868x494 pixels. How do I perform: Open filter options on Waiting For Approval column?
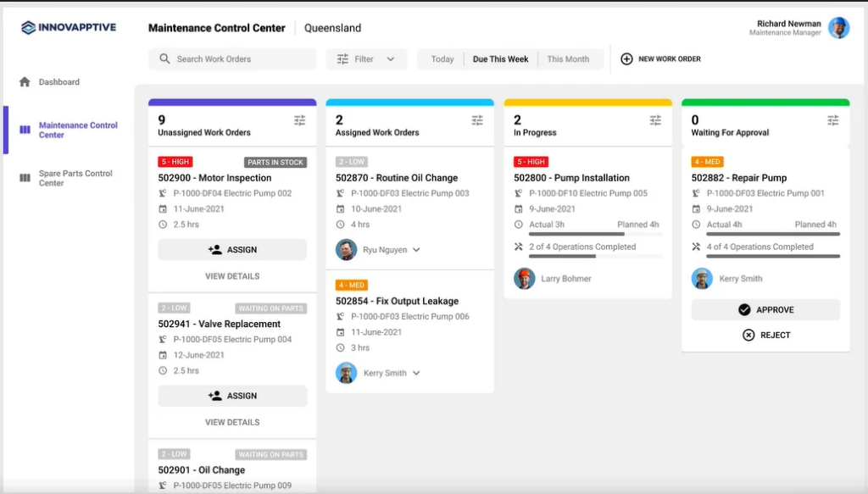click(x=833, y=119)
